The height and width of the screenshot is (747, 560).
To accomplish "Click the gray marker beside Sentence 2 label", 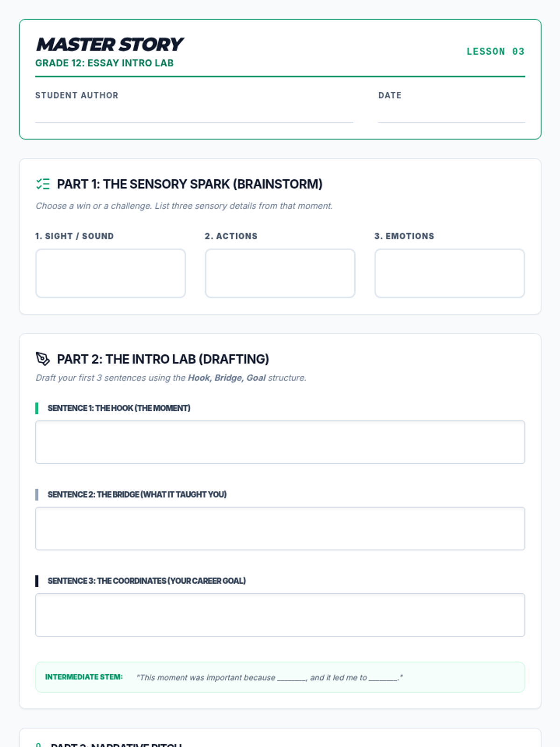I will pyautogui.click(x=37, y=494).
